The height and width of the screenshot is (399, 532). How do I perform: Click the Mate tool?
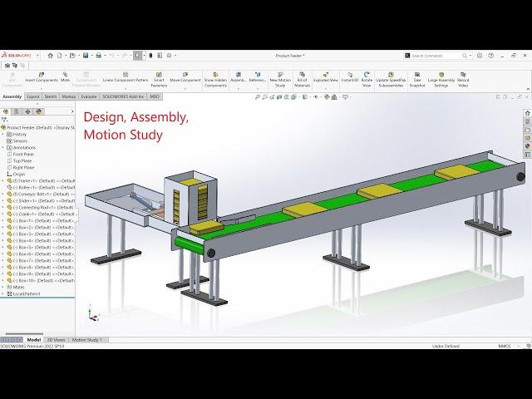(x=65, y=77)
